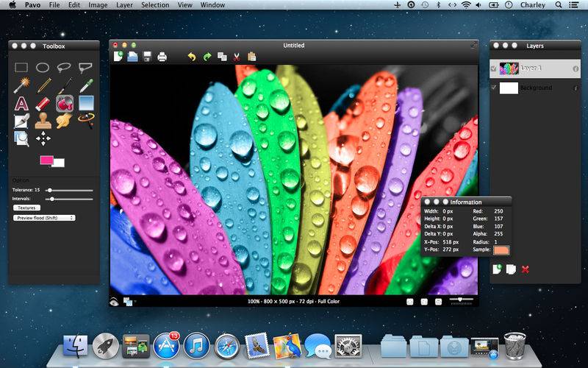The width and height of the screenshot is (588, 368).
Task: Open the Window menu
Action: [x=212, y=5]
